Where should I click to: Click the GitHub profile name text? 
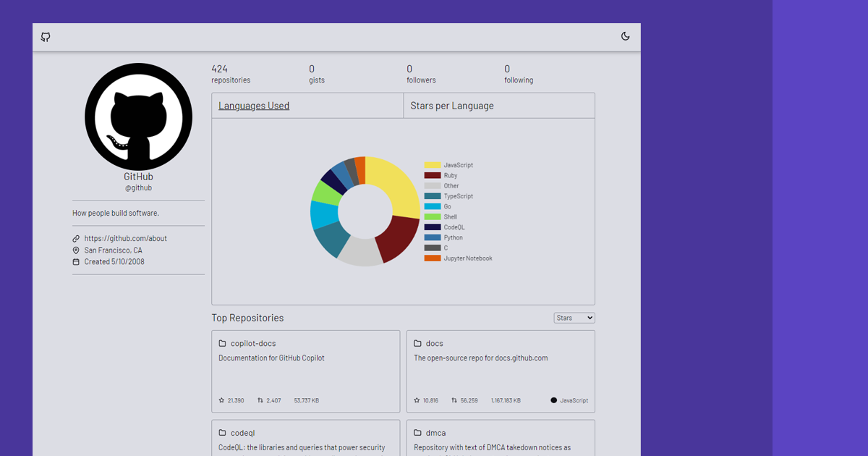click(138, 177)
